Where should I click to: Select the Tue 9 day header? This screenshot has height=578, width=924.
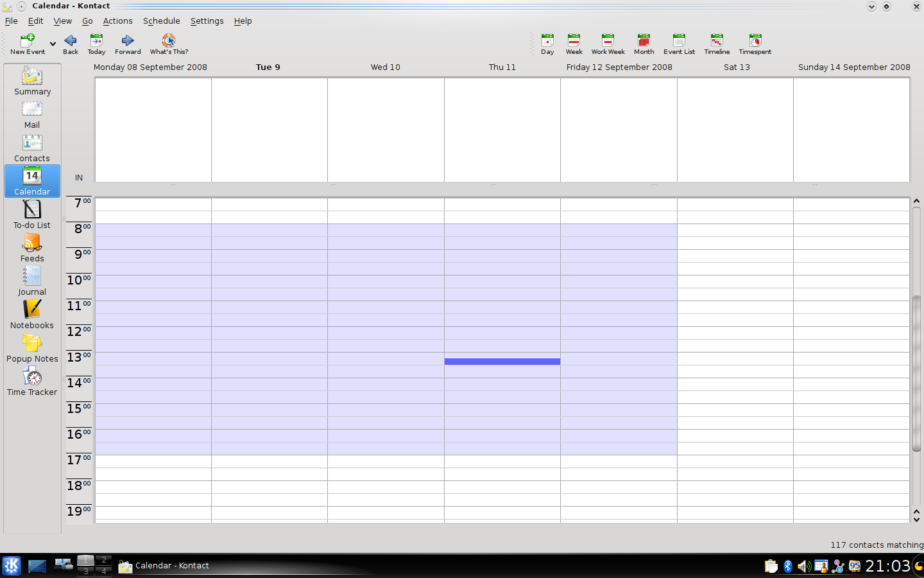(268, 67)
